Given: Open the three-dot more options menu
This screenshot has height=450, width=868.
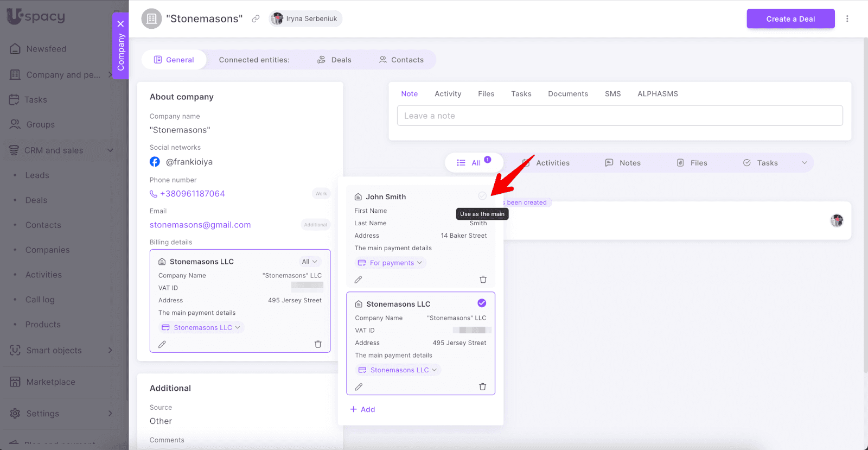Looking at the screenshot, I should click(x=847, y=19).
